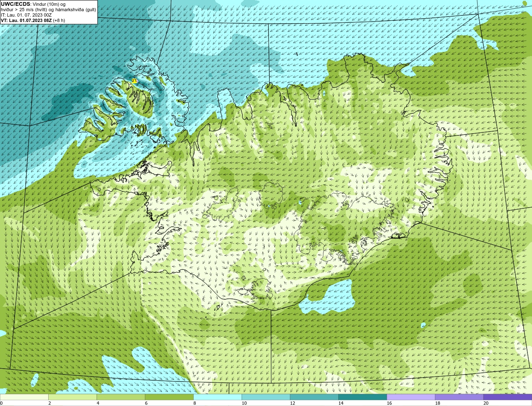
Task: Select the 2–4 m/s light green legend swatch
Action: click(x=73, y=397)
